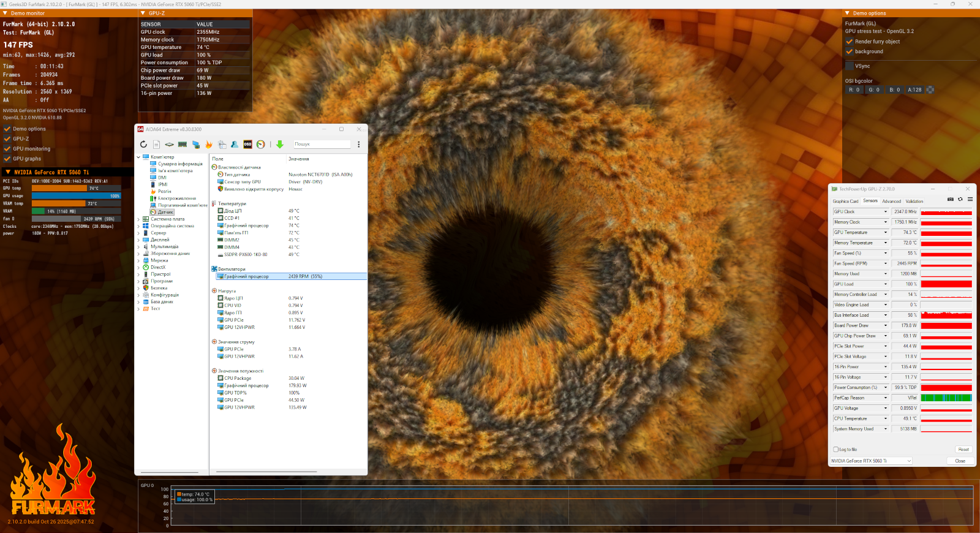Screen dimensions: 980x533
Task: Click the AIDA64 refresh icon
Action: pyautogui.click(x=143, y=145)
